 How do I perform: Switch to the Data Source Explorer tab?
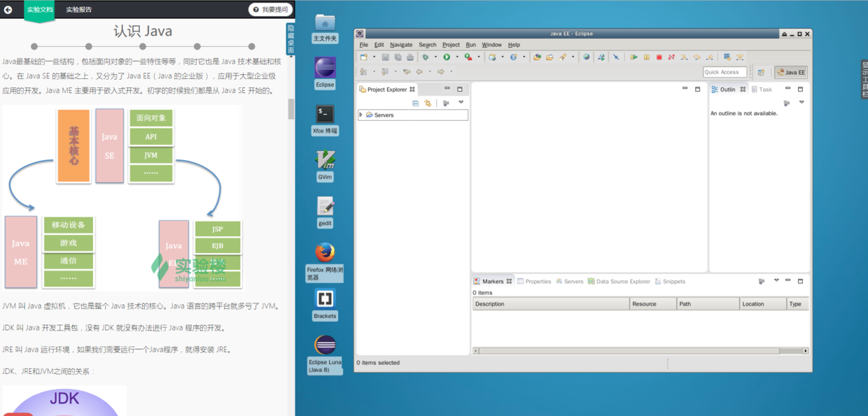click(619, 282)
